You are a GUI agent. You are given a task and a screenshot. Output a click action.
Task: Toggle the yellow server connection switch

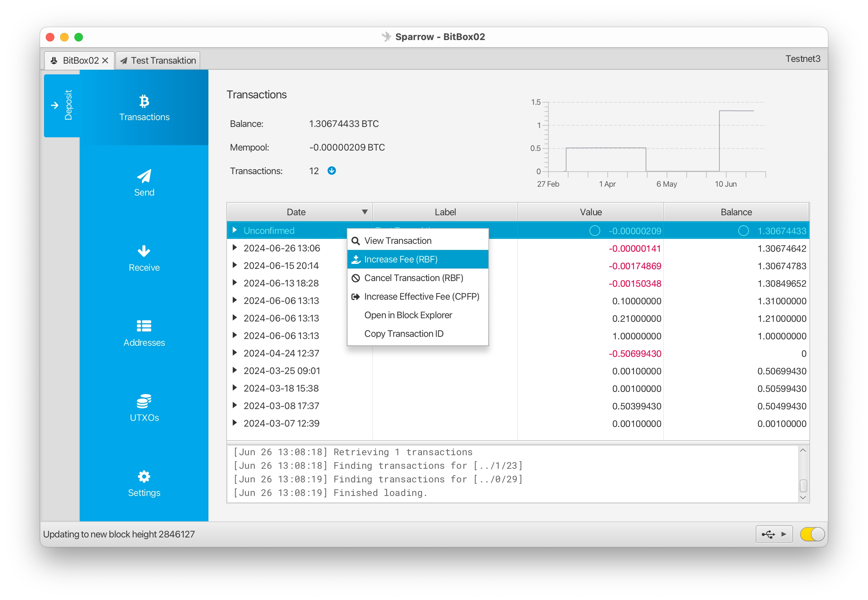click(x=812, y=534)
